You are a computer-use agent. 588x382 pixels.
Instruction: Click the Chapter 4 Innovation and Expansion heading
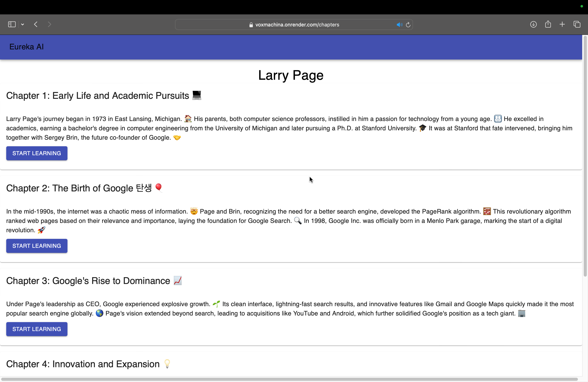pyautogui.click(x=83, y=364)
